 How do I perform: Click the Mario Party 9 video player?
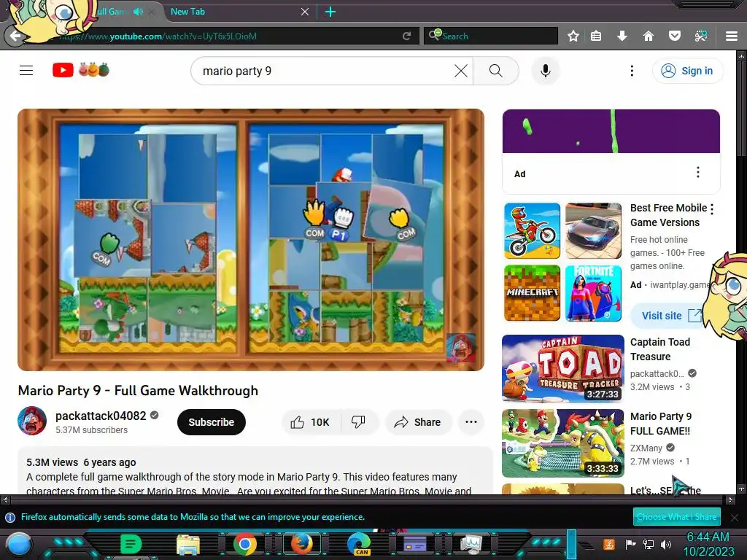point(251,239)
